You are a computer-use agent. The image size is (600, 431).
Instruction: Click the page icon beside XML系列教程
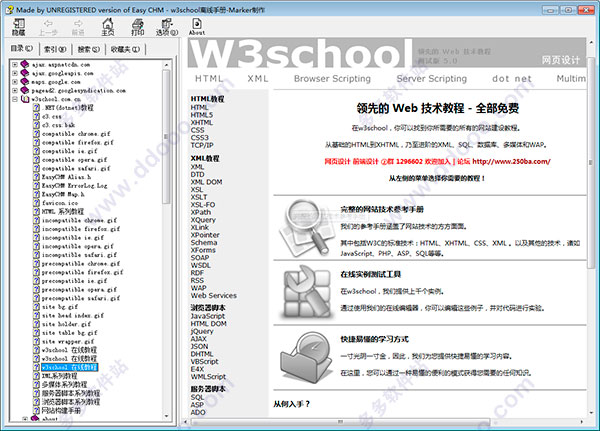(x=36, y=376)
